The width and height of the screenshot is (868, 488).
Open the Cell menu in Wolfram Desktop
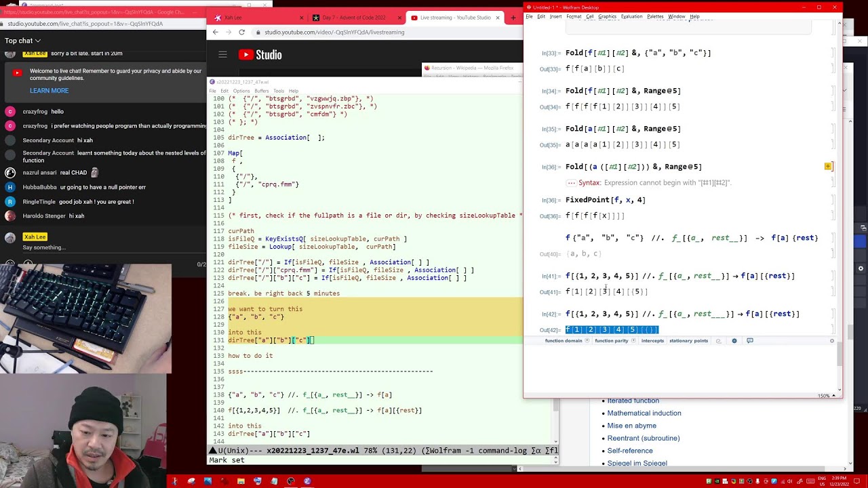589,16
